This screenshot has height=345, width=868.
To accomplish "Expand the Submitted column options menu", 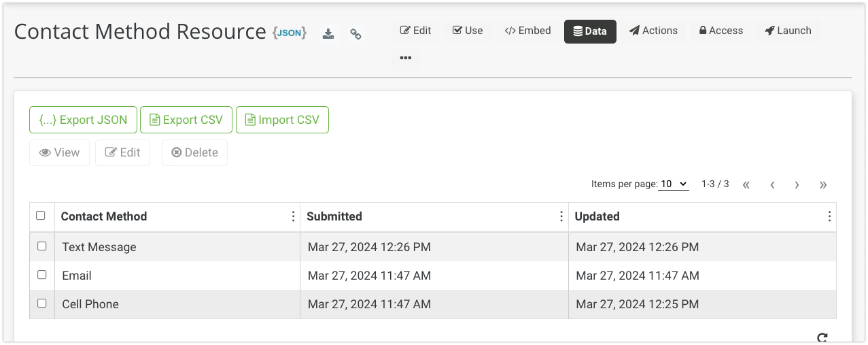I will click(561, 216).
